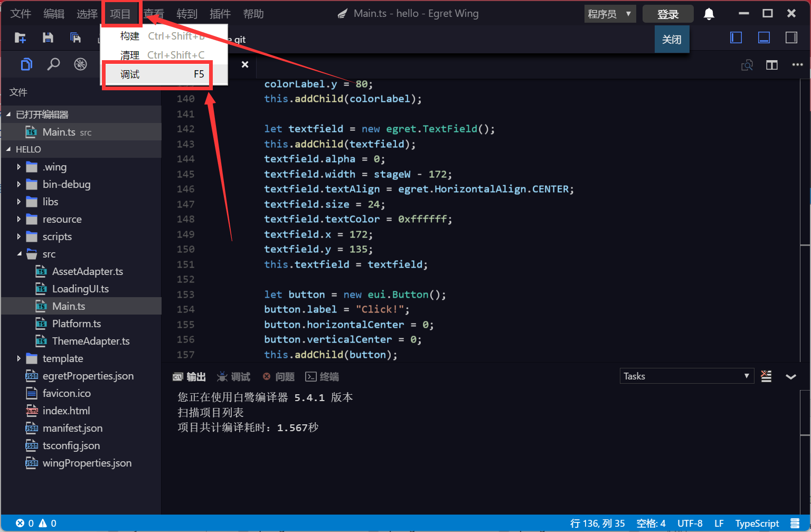Collapse the bottom panel chevron
Viewport: 811px width, 532px height.
tap(791, 376)
